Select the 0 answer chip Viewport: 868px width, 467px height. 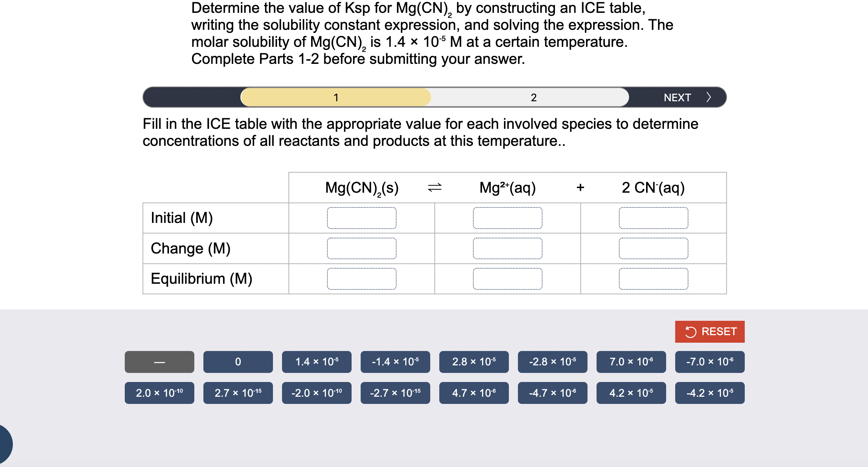pyautogui.click(x=238, y=362)
